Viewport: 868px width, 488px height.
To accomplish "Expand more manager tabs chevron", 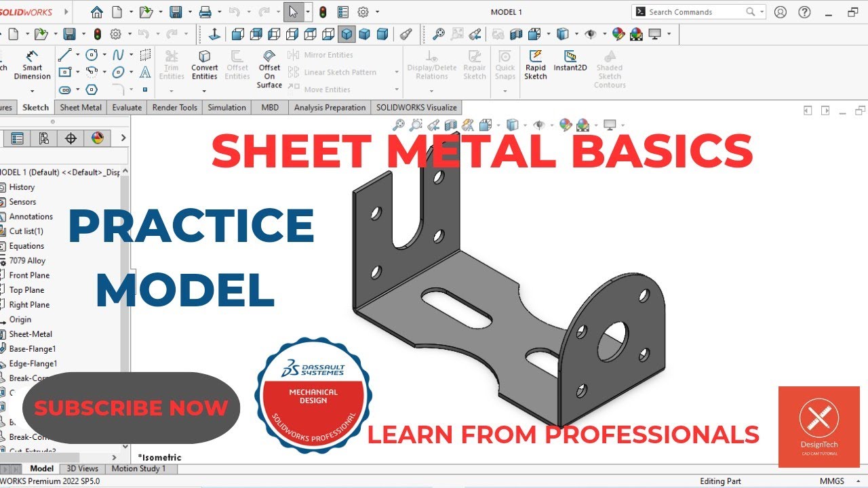I will click(123, 138).
